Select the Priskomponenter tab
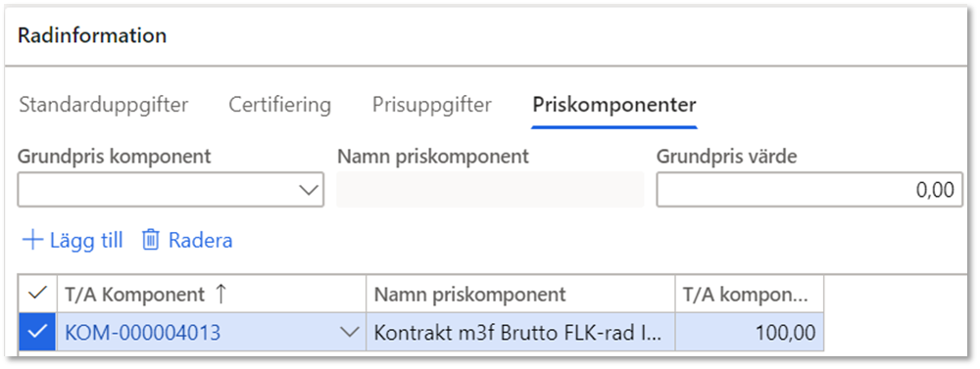Image resolution: width=980 pixels, height=369 pixels. 614,105
